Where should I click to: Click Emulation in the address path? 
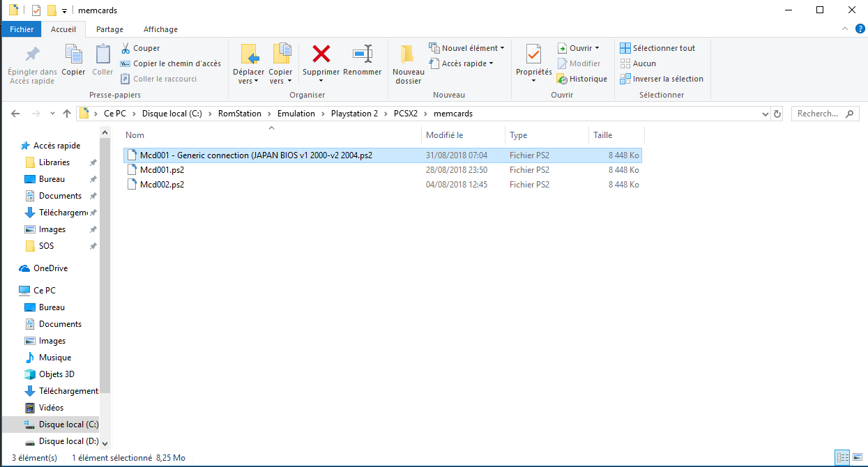coord(296,114)
